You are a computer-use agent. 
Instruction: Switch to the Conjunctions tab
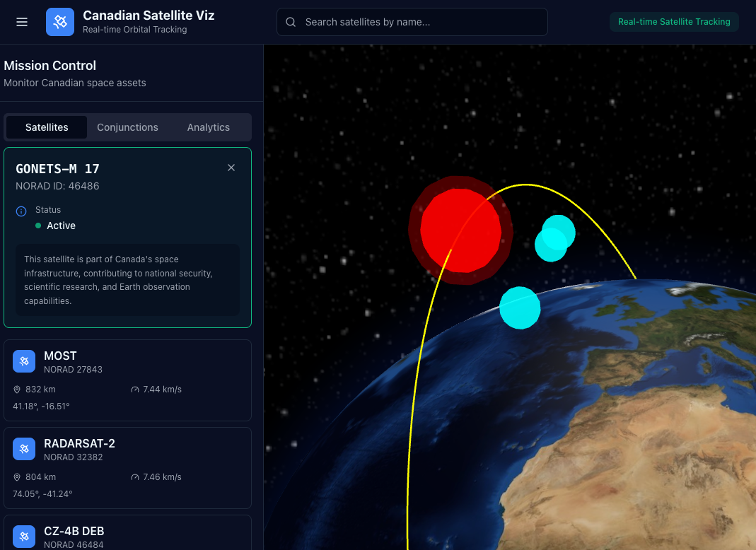coord(127,127)
